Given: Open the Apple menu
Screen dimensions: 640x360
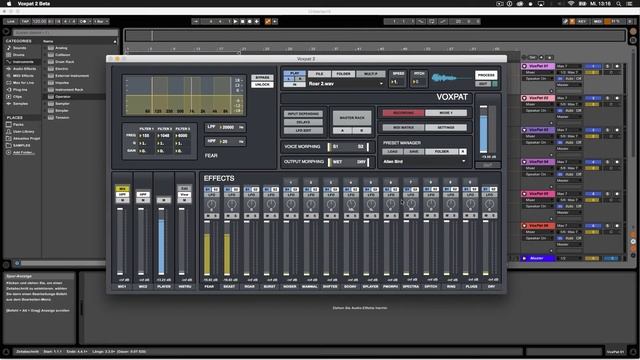Looking at the screenshot, I should 9,4.
